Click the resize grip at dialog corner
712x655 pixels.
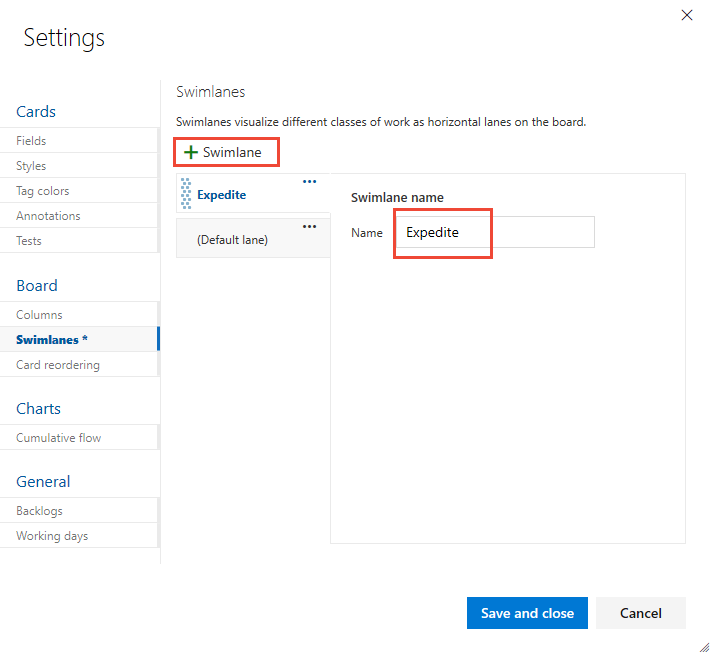tap(704, 648)
